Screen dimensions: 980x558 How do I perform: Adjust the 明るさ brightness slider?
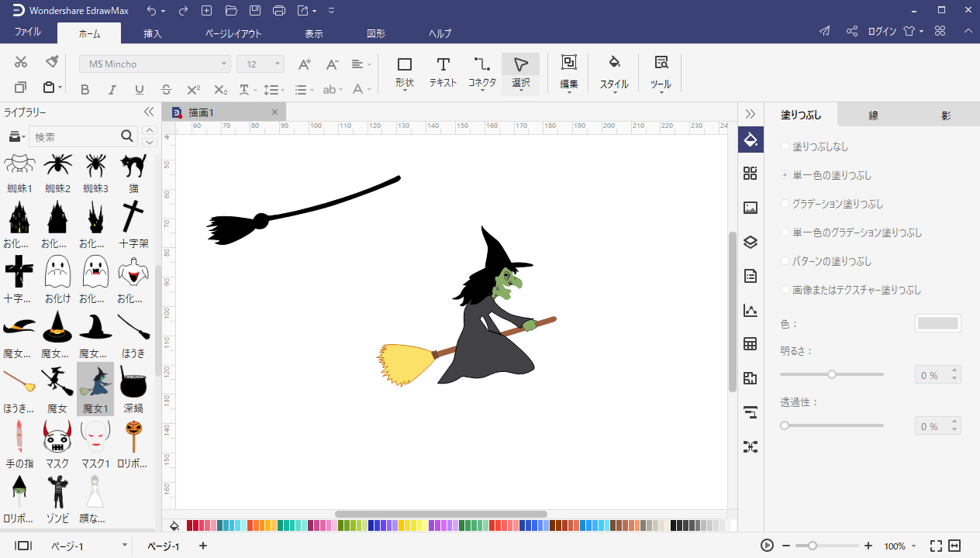click(x=832, y=374)
